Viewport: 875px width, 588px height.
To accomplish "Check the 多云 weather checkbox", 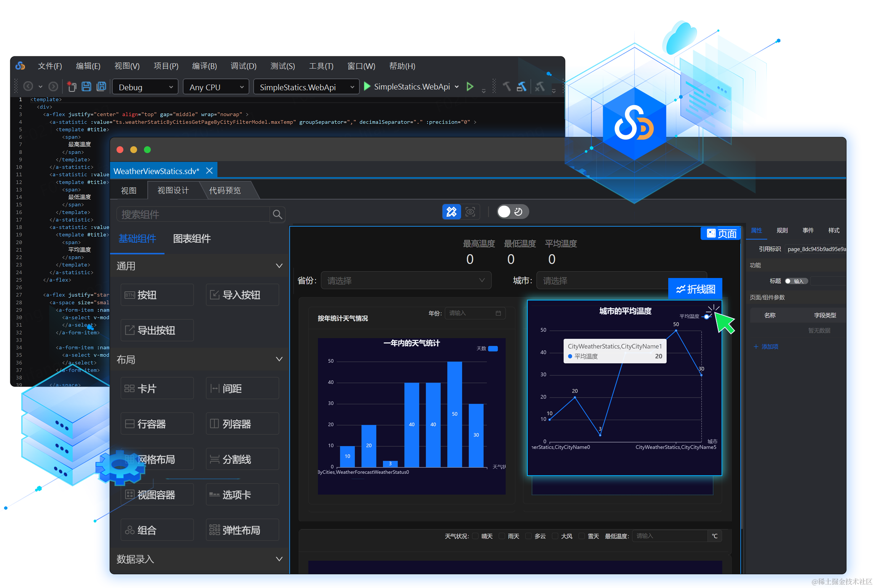I will (x=528, y=536).
